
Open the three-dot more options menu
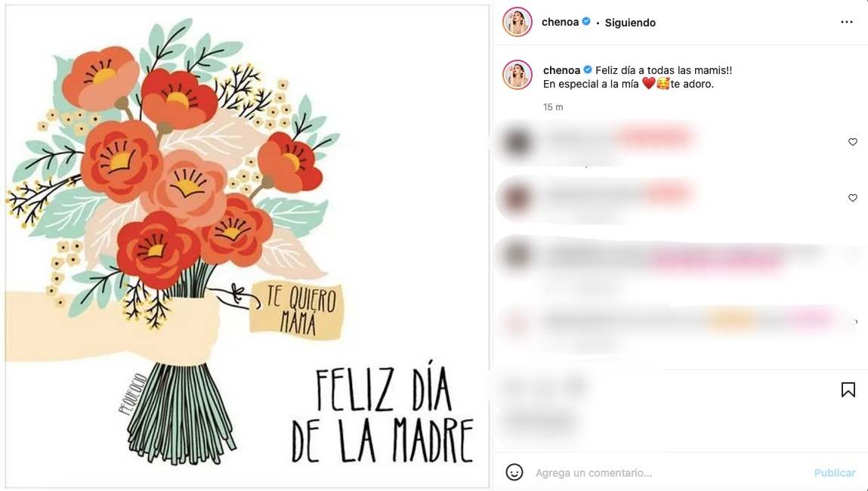tap(846, 22)
